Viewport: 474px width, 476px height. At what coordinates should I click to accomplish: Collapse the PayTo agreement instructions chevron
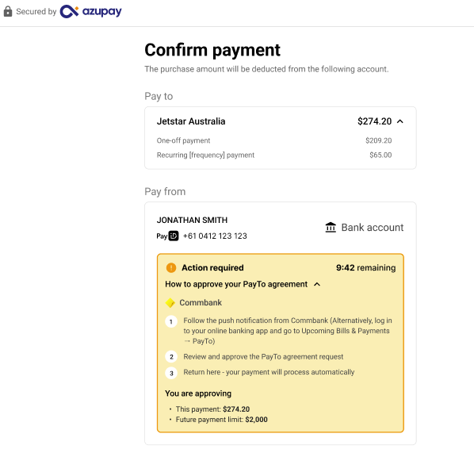[317, 285]
